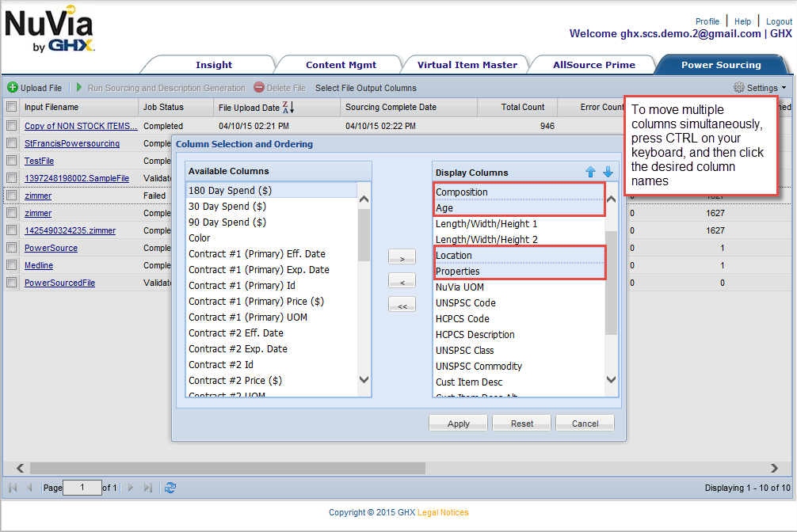Click the add column '>' button
This screenshot has height=532, width=797.
[x=402, y=257]
